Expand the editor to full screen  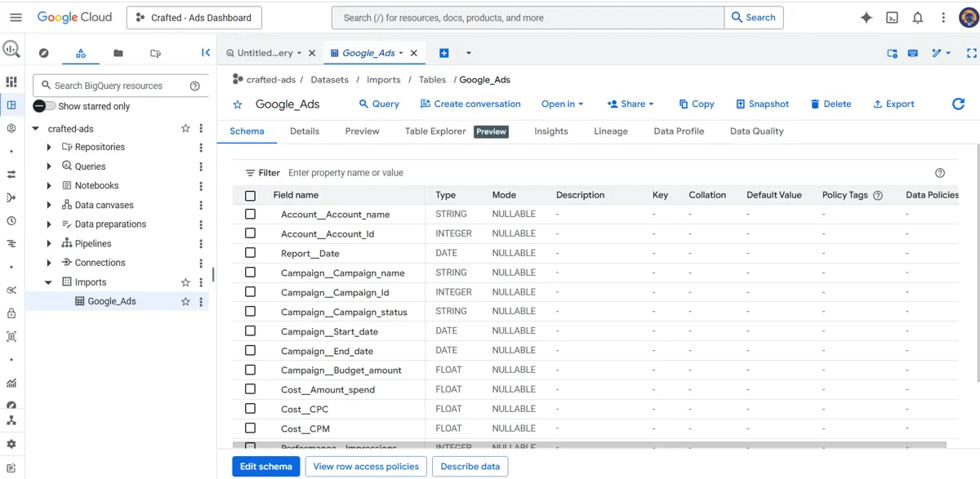[970, 52]
